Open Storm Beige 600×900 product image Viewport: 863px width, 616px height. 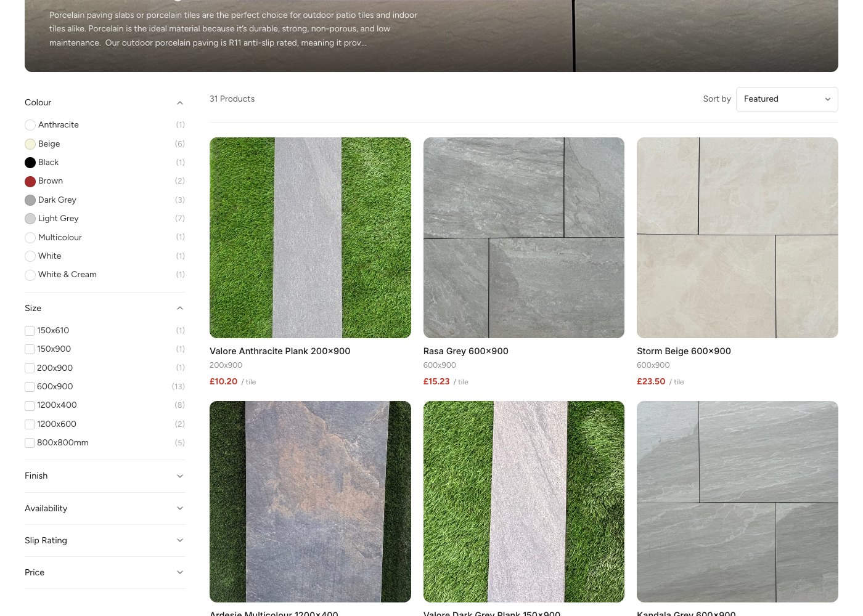pos(737,238)
